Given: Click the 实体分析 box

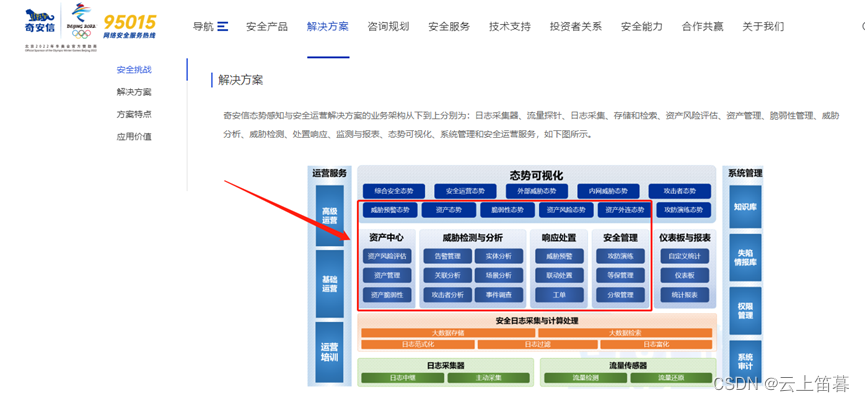Looking at the screenshot, I should click(499, 256).
